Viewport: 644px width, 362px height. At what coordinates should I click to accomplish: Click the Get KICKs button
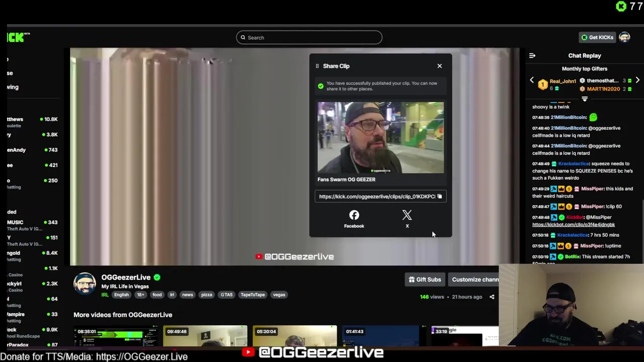tap(597, 37)
